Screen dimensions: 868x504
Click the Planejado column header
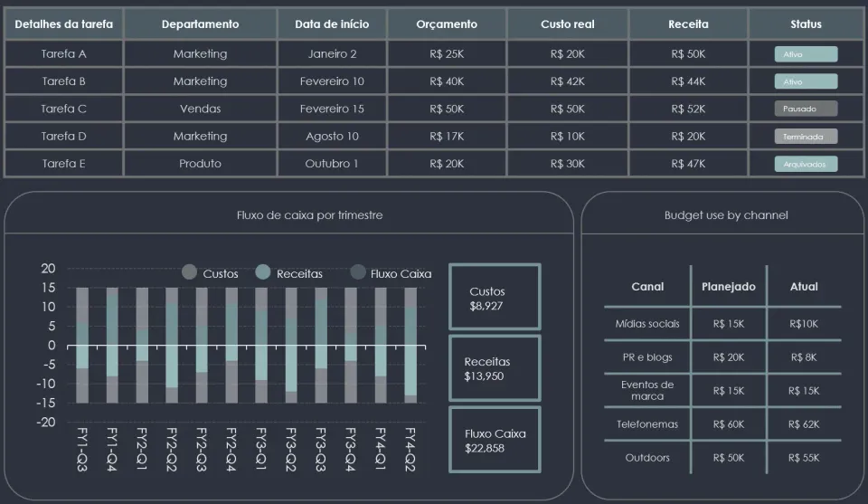[729, 286]
